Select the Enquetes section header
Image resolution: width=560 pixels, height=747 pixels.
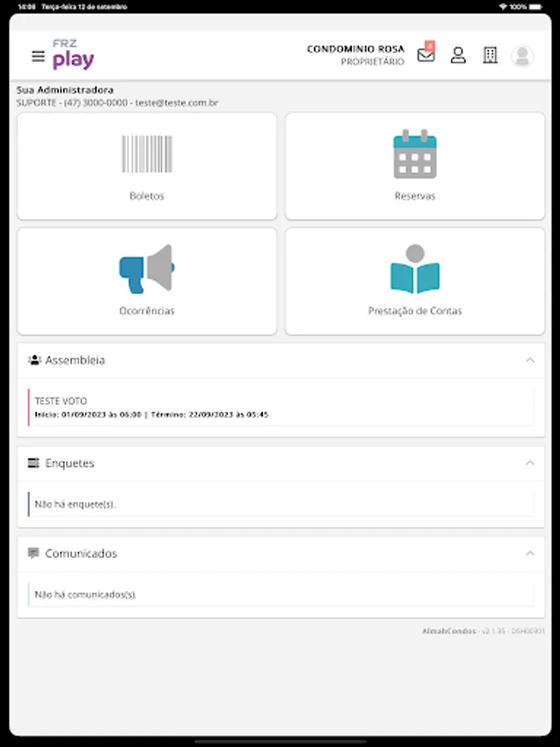281,463
